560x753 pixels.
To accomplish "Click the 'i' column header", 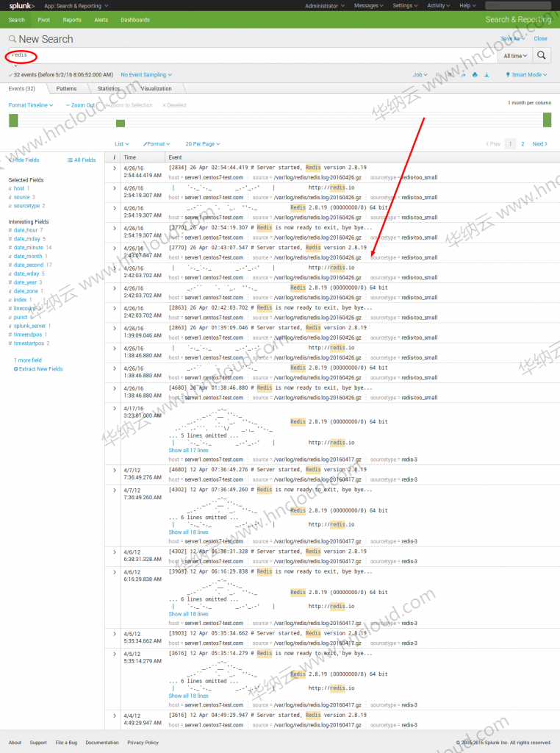I will [114, 157].
